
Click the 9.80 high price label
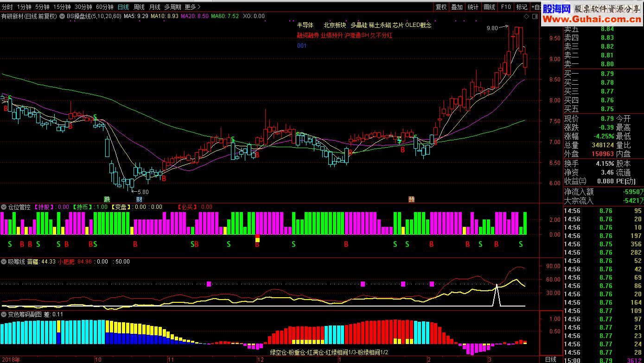[492, 28]
